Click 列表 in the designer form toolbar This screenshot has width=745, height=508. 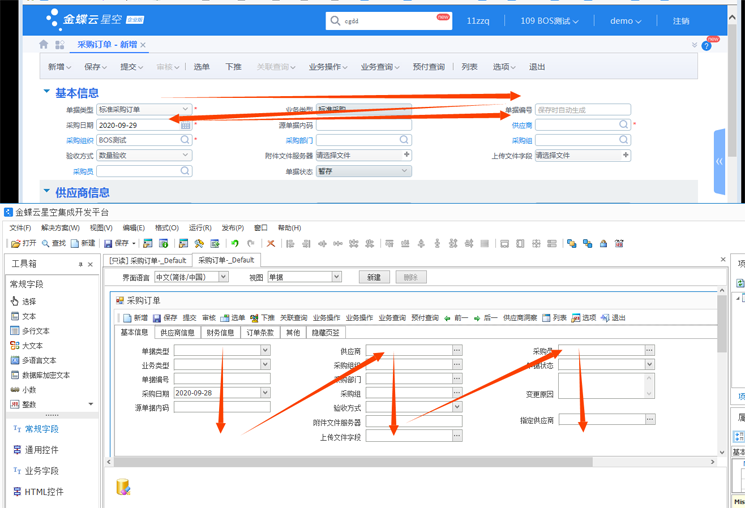tap(554, 317)
